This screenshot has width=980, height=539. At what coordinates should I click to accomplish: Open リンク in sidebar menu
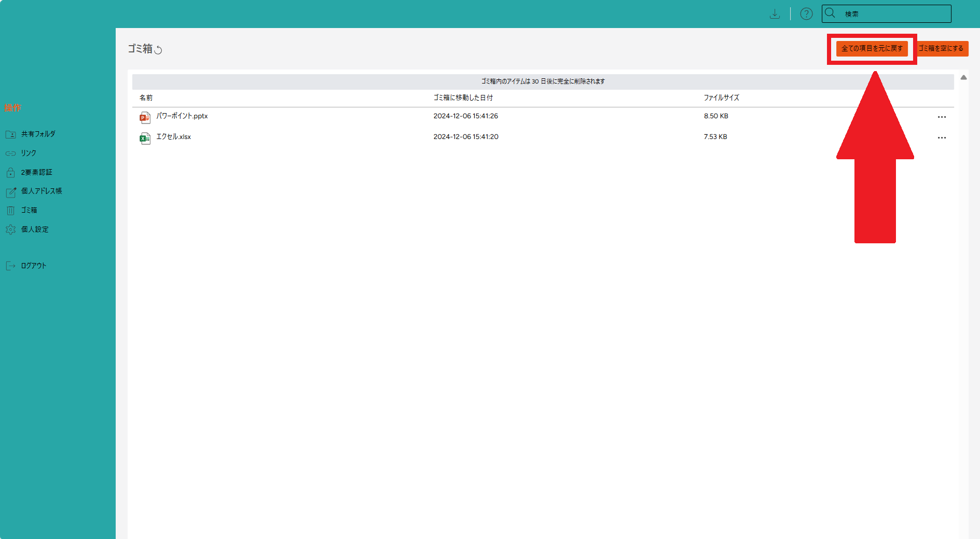[29, 153]
